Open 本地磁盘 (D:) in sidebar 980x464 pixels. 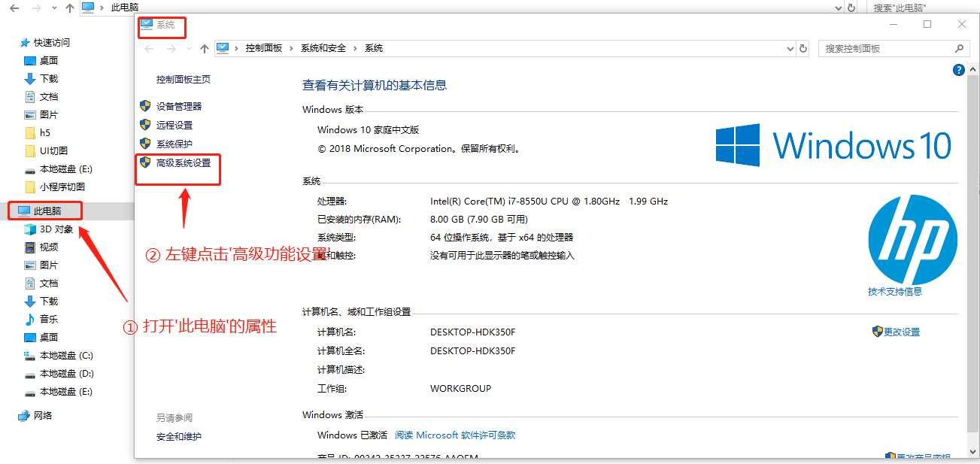pos(59,374)
